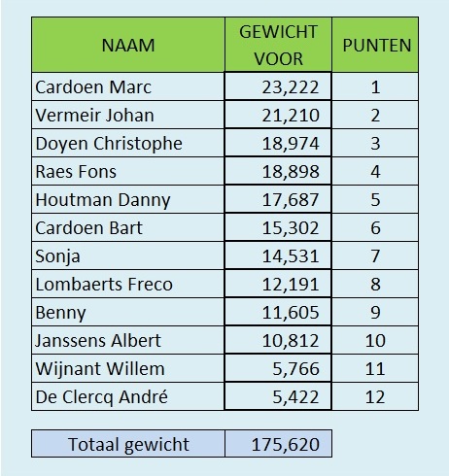This screenshot has height=476, width=449.
Task: Select the Houtman Danny cell
Action: coord(128,199)
